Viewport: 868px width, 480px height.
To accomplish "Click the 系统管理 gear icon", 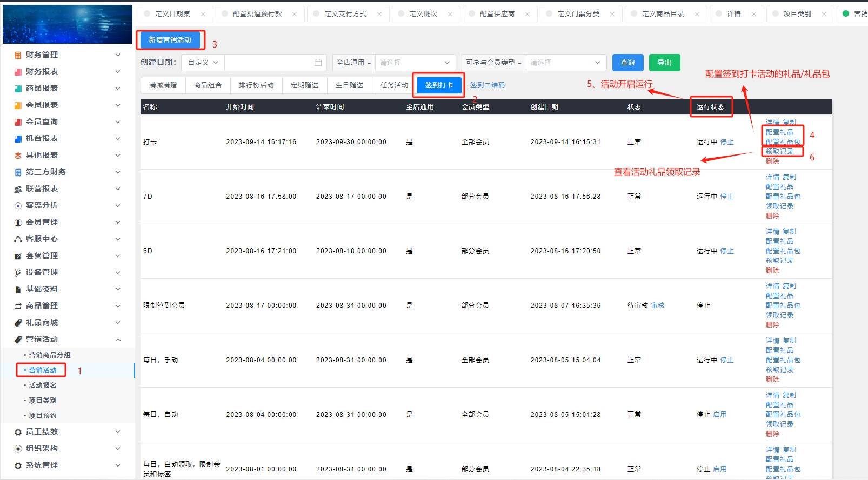I will click(x=18, y=465).
